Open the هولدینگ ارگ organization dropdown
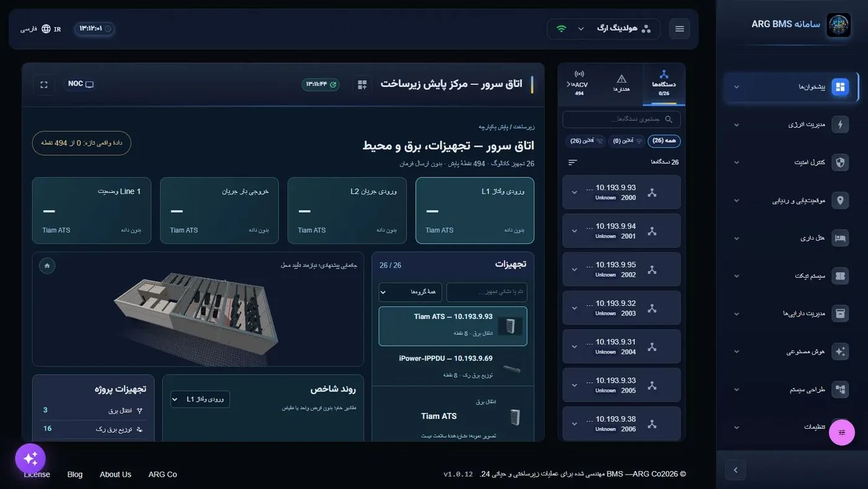Image resolution: width=868 pixels, height=489 pixels. [604, 29]
